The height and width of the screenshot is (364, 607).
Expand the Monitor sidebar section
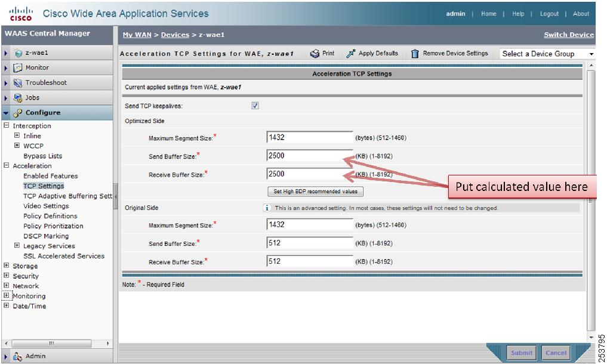(x=6, y=68)
